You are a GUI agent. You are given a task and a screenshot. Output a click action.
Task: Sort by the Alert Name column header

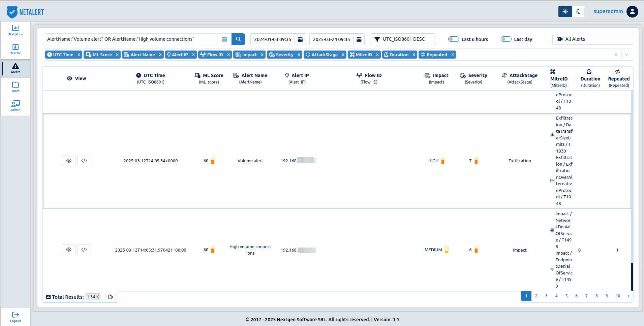250,78
